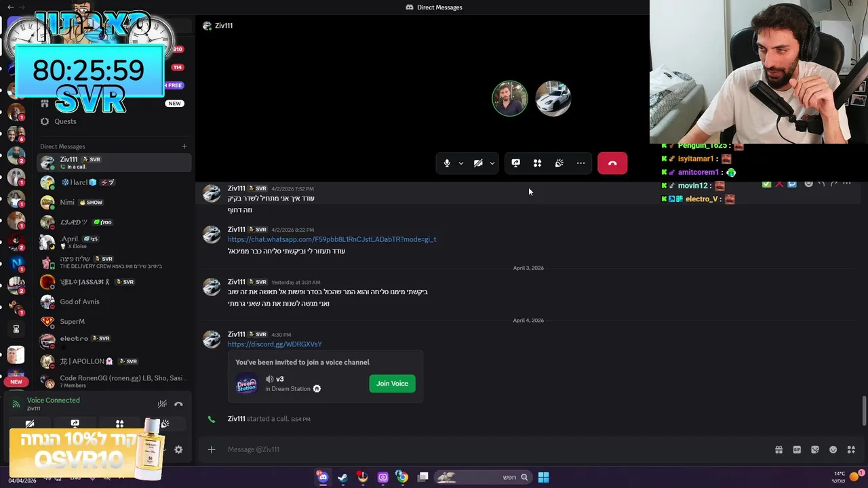Viewport: 868px width, 488px height.
Task: Open Steam from Windows taskbar
Action: pyautogui.click(x=342, y=477)
